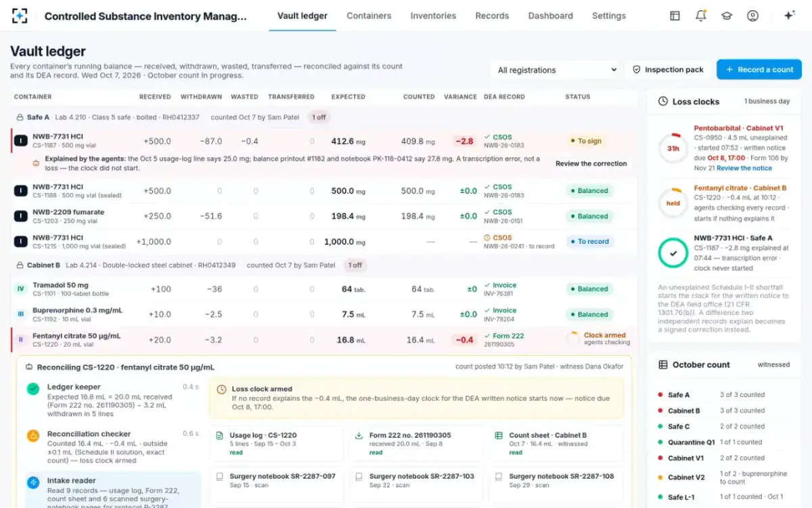The height and width of the screenshot is (508, 812).
Task: Open the notifications bell
Action: coord(701,16)
